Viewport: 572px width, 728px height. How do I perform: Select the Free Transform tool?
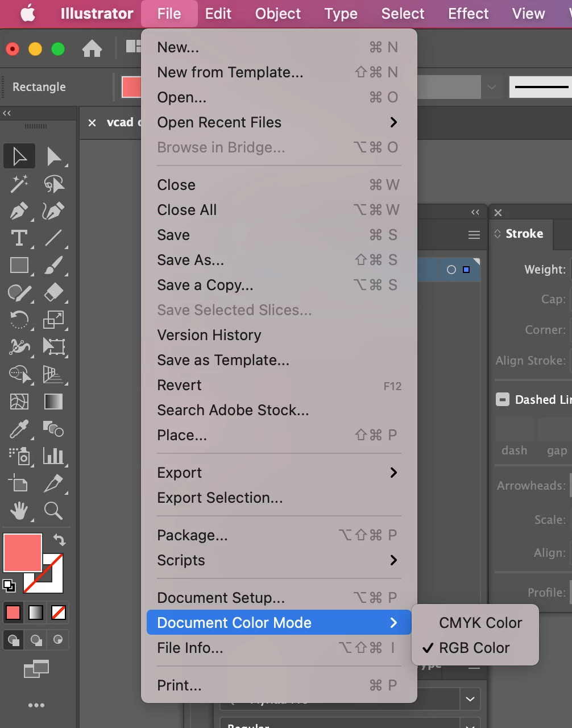tap(54, 346)
